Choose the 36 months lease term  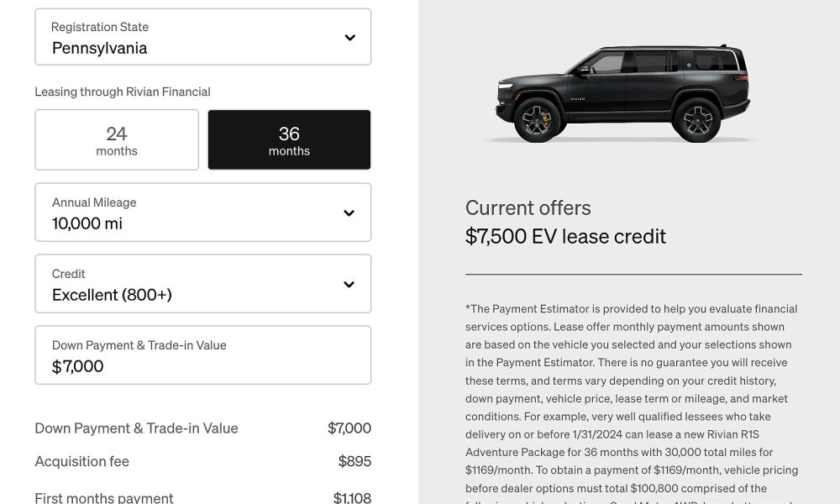pos(289,139)
